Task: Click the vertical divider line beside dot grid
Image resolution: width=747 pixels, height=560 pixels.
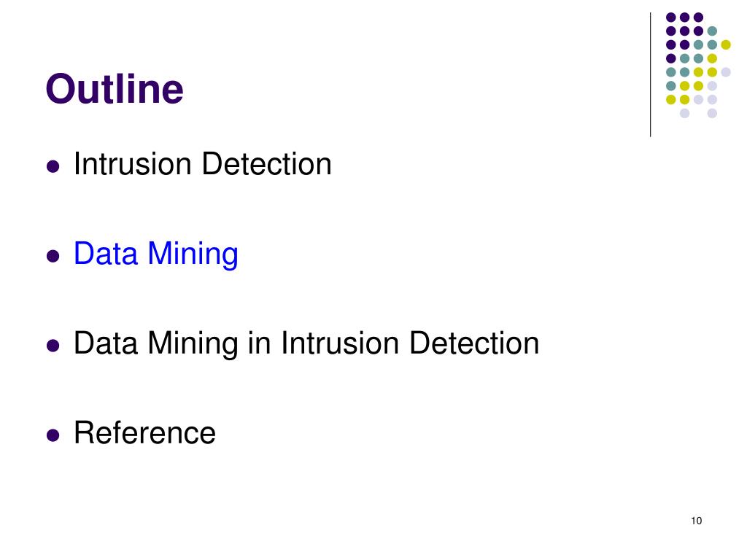Action: pyautogui.click(x=650, y=75)
